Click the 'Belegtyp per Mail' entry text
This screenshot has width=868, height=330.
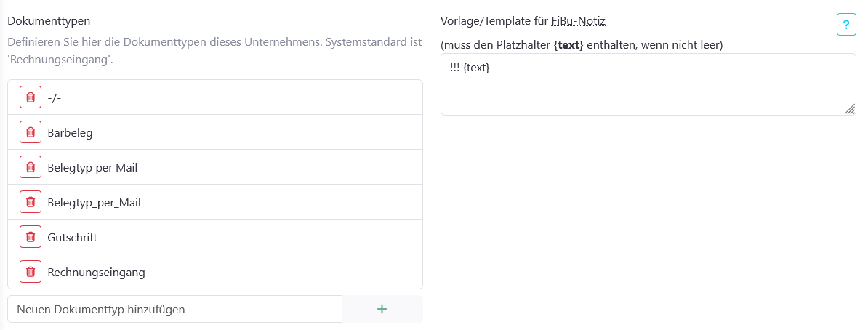point(92,167)
